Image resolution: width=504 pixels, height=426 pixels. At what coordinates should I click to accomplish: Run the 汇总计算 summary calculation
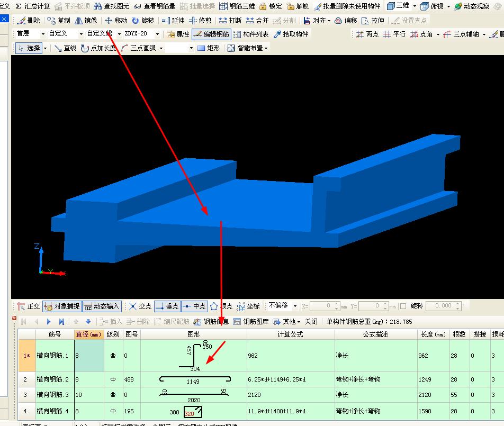coord(33,6)
